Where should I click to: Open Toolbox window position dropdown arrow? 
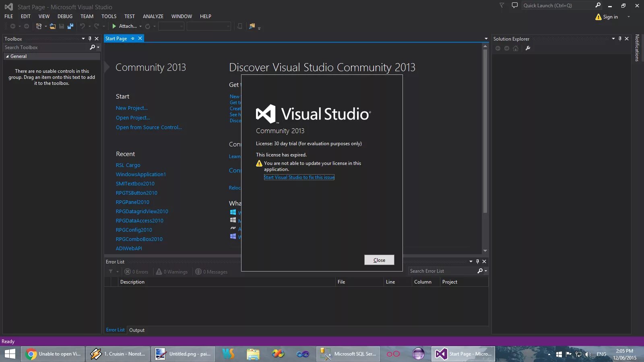(83, 39)
